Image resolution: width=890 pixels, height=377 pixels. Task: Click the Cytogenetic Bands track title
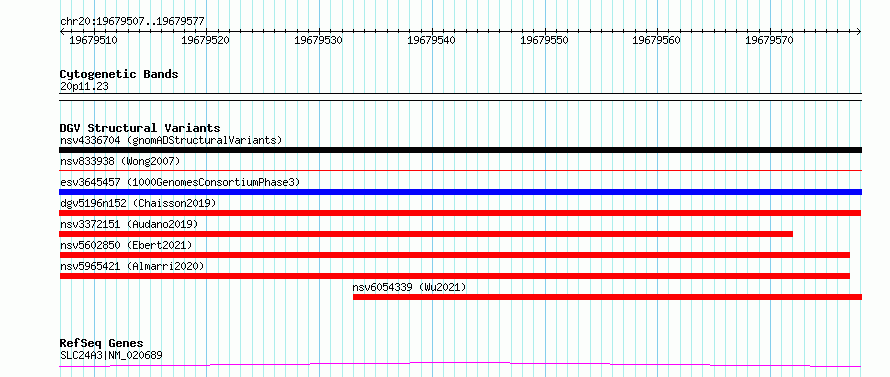click(119, 74)
